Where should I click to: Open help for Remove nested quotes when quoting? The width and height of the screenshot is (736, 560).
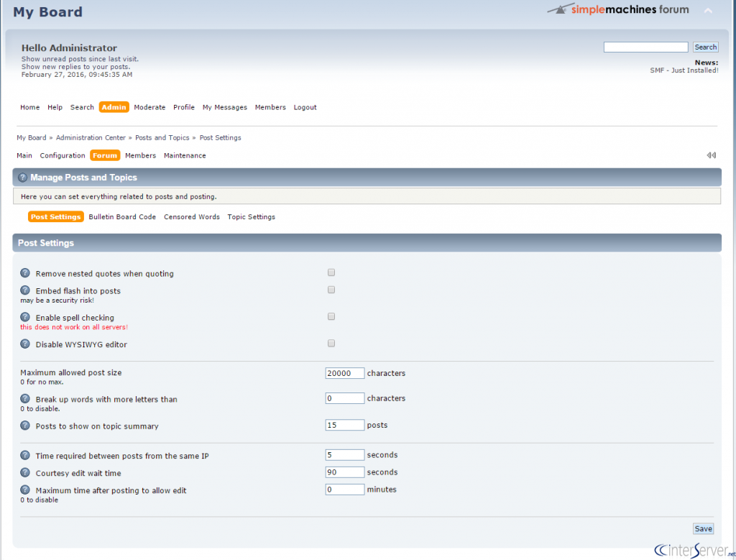pos(25,273)
